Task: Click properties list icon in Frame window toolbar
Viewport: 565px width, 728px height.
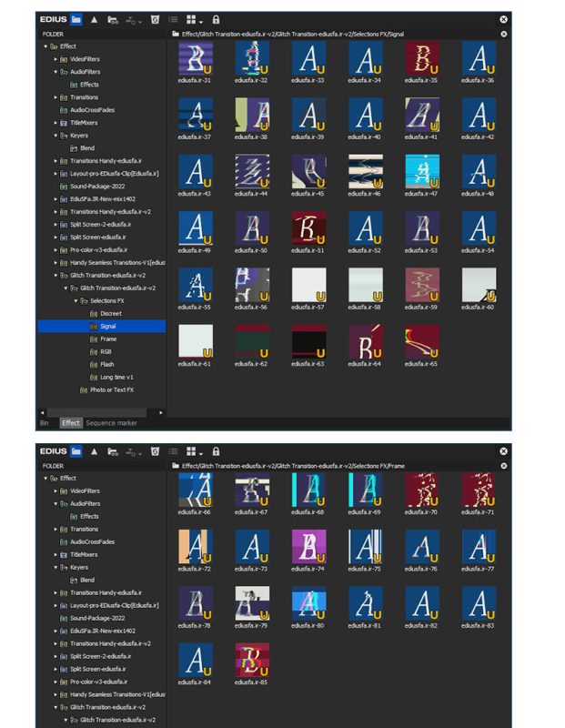Action: 173,451
